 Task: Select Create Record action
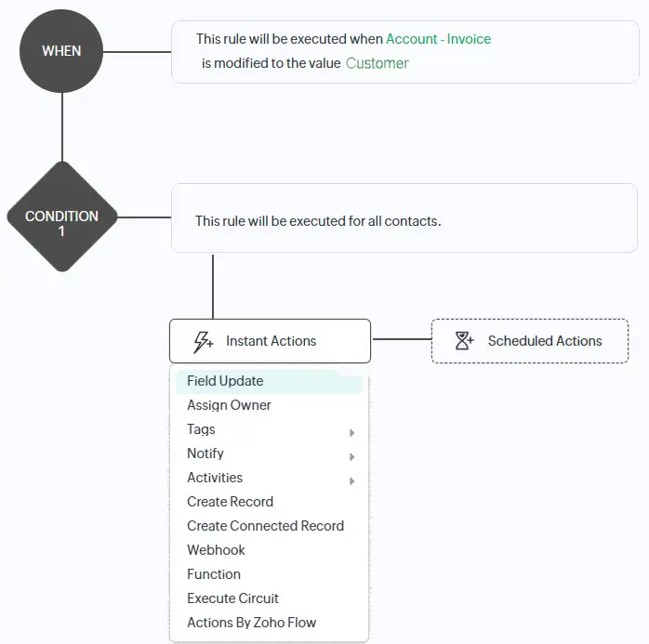pos(230,502)
